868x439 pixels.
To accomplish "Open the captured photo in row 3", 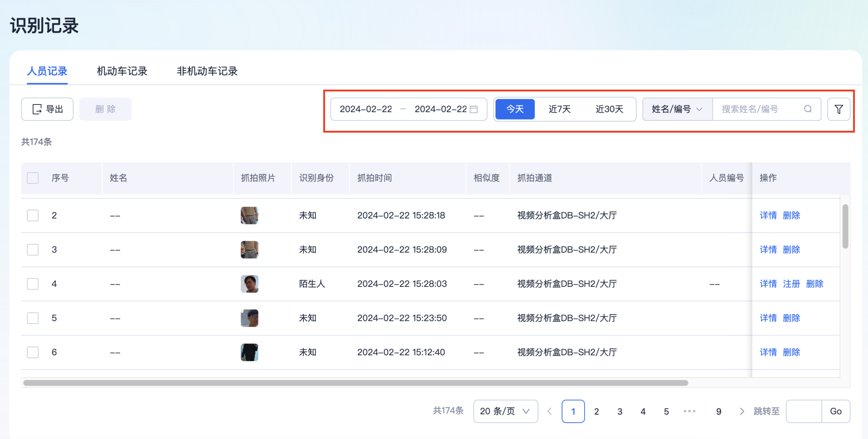I will 250,250.
